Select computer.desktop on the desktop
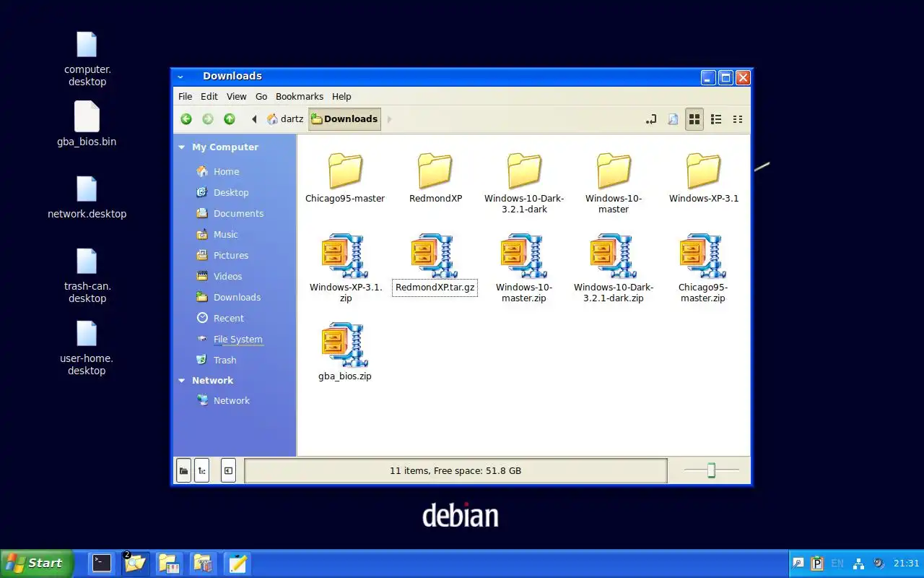Image resolution: width=924 pixels, height=578 pixels. click(87, 58)
